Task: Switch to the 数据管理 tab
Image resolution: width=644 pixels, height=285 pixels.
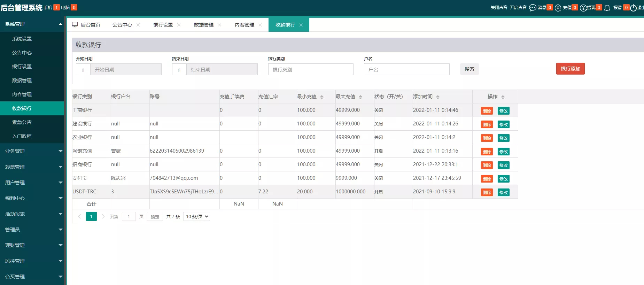Action: coord(204,25)
